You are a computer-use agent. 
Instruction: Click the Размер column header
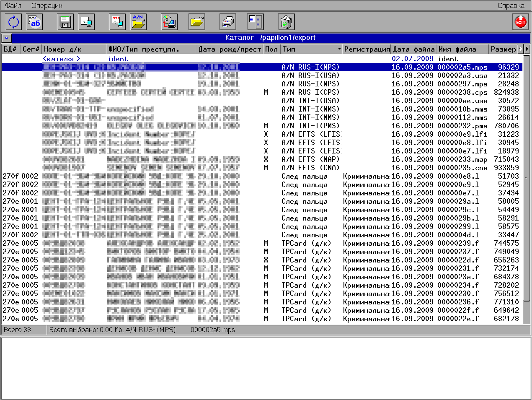504,49
